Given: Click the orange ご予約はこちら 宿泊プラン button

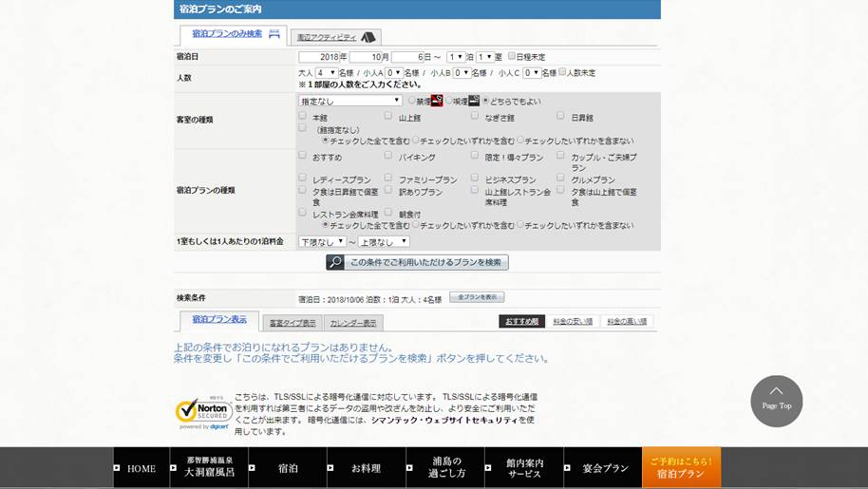Looking at the screenshot, I should (682, 468).
